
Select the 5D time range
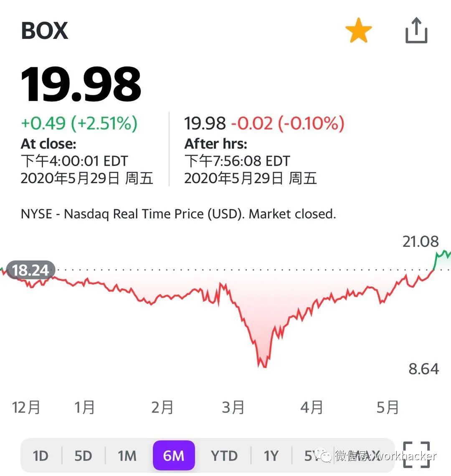click(83, 456)
